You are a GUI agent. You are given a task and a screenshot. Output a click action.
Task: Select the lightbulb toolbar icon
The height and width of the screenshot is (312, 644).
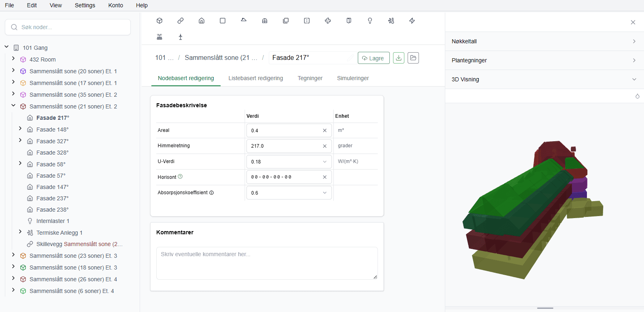(x=370, y=21)
